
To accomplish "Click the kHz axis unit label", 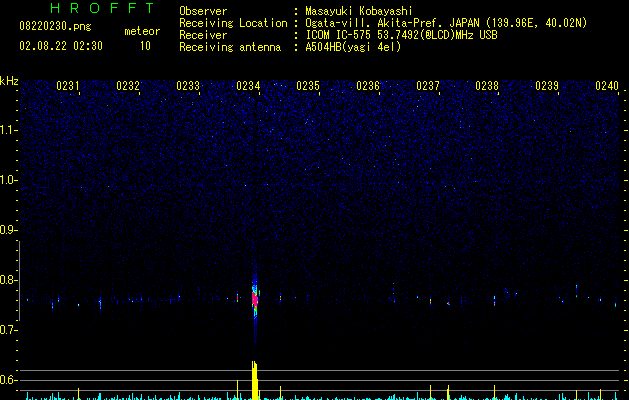I will tap(9, 81).
